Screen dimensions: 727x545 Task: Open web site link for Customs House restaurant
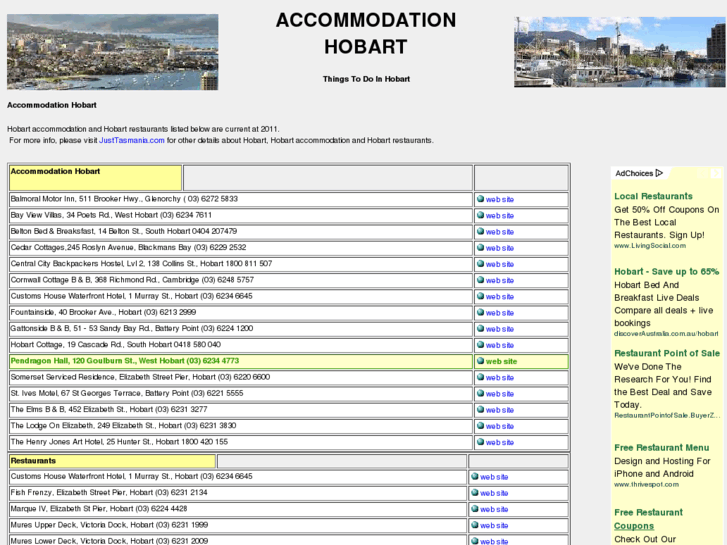(494, 477)
